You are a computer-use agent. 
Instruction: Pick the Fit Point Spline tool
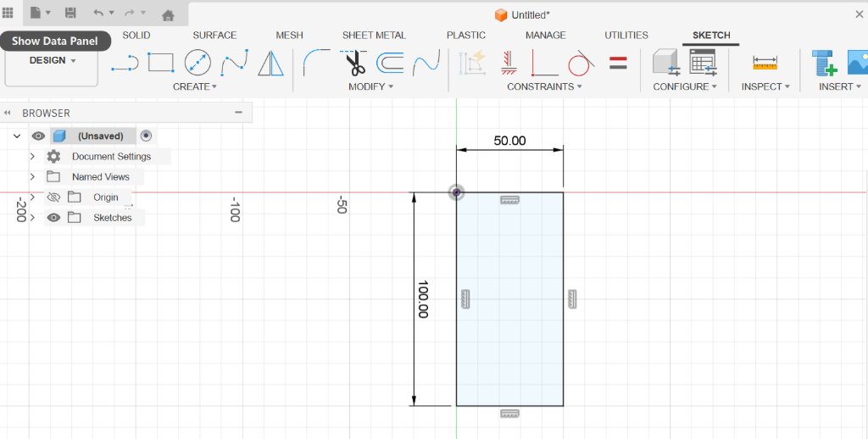click(234, 63)
